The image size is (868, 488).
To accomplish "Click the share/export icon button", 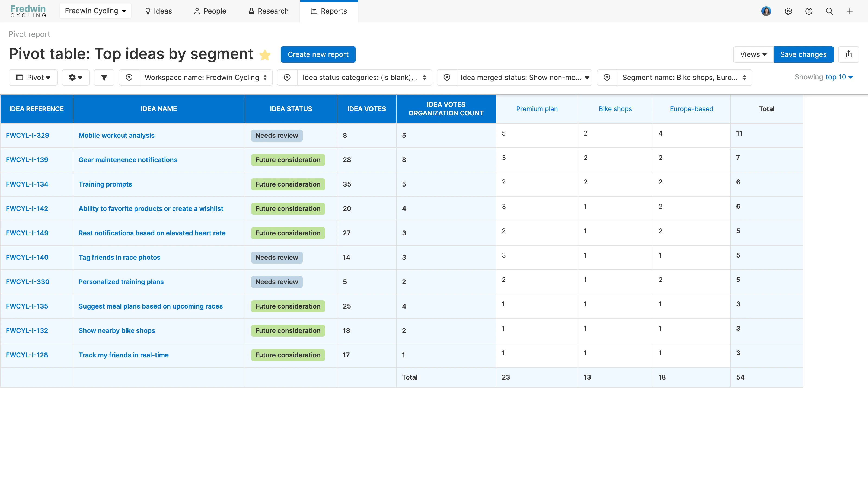I will 848,54.
